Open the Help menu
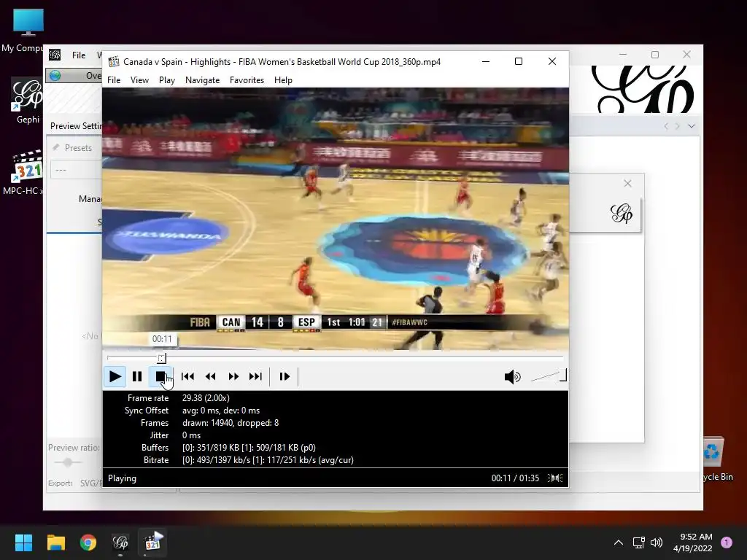747x560 pixels. 283,80
